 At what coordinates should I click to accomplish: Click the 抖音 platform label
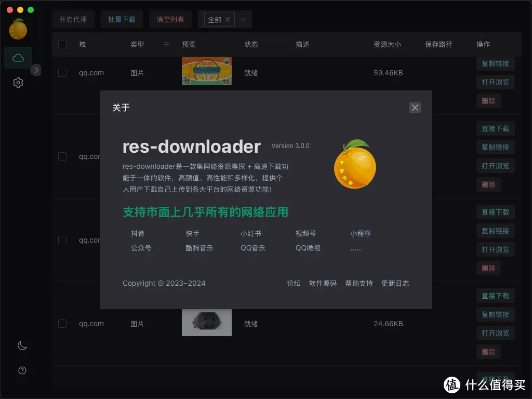tap(138, 233)
